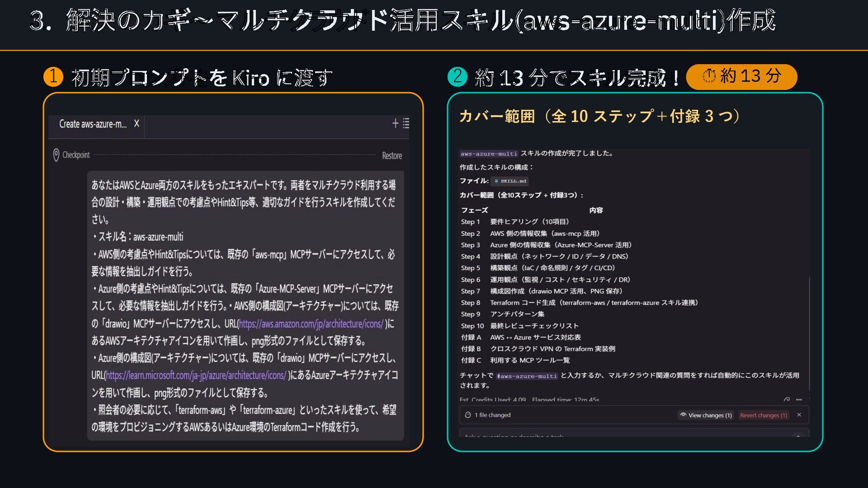
Task: Click the scrollbar of the response panel
Action: [x=809, y=334]
